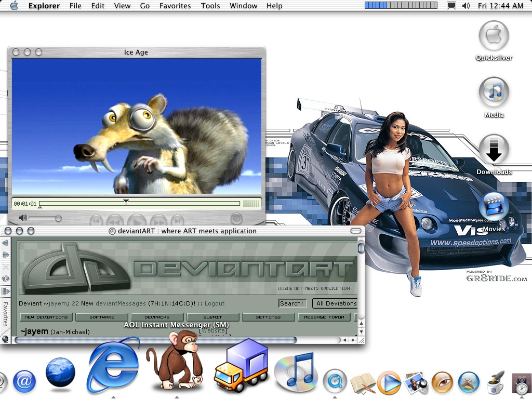Click the display icon in the menu bar
Image resolution: width=532 pixels, height=399 pixels.
(x=451, y=6)
